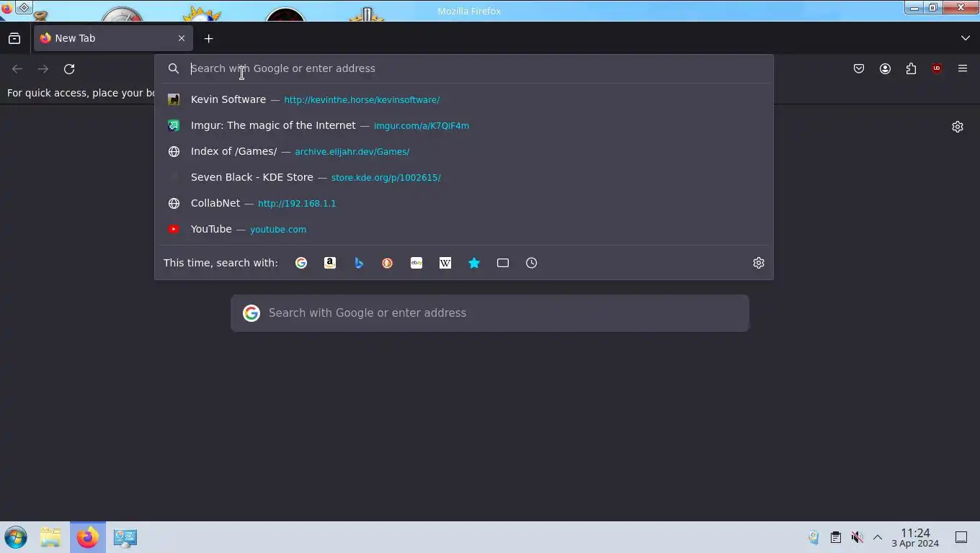
Task: Open a new tab with plus button
Action: pyautogui.click(x=209, y=38)
